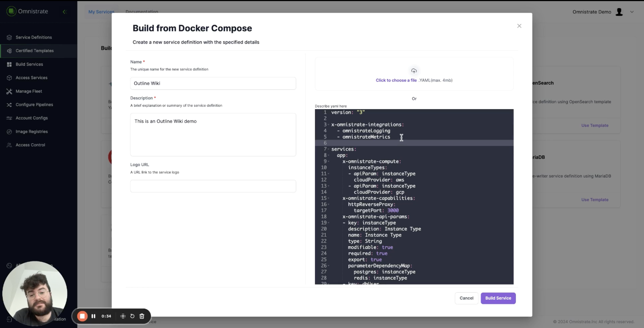Collapse x-omnistrate-integrations fold arrow on line 3

[x=329, y=124]
